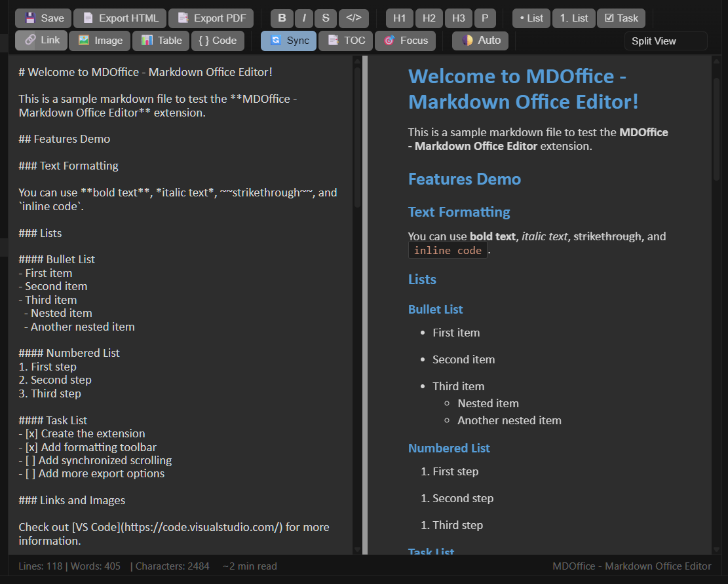Apply italic formatting with I button
Viewport: 728px width, 584px height.
pyautogui.click(x=303, y=18)
